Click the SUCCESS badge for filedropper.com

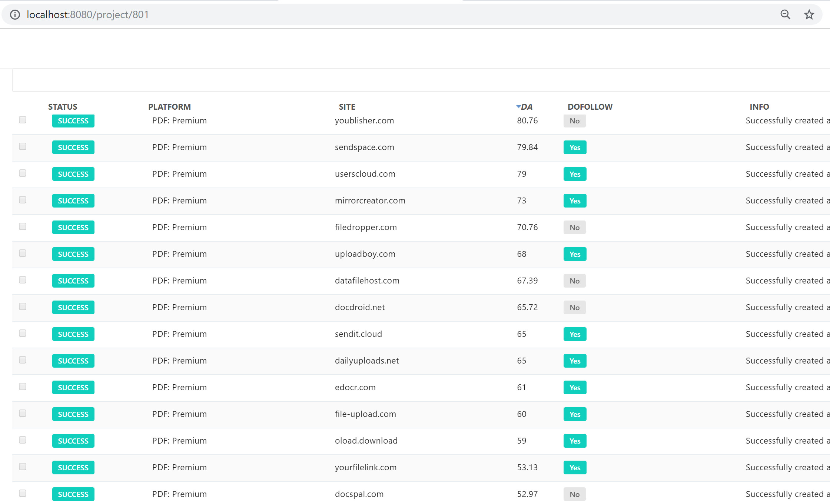(x=73, y=228)
